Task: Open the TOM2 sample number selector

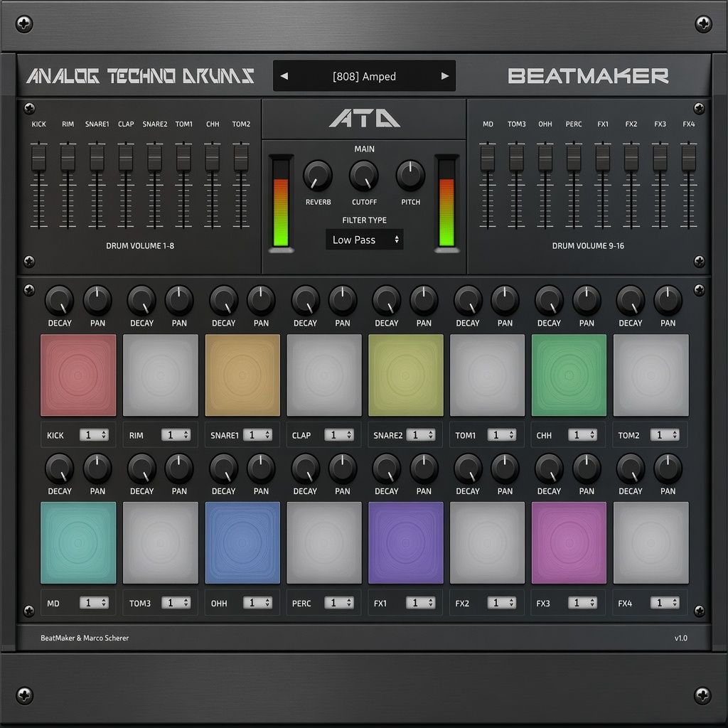Action: click(665, 435)
